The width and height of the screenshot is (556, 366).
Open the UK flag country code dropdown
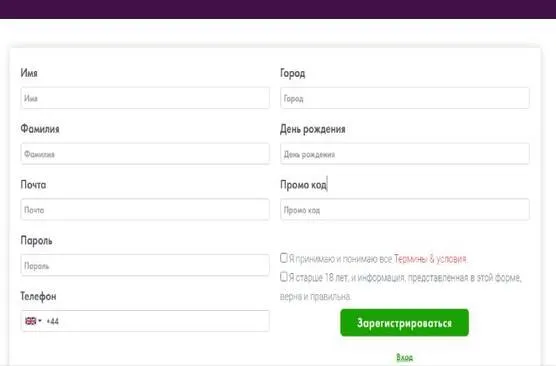point(33,321)
